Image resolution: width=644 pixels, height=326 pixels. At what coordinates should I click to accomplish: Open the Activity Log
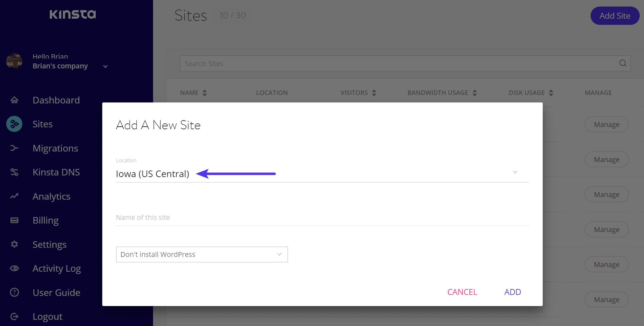(x=57, y=268)
